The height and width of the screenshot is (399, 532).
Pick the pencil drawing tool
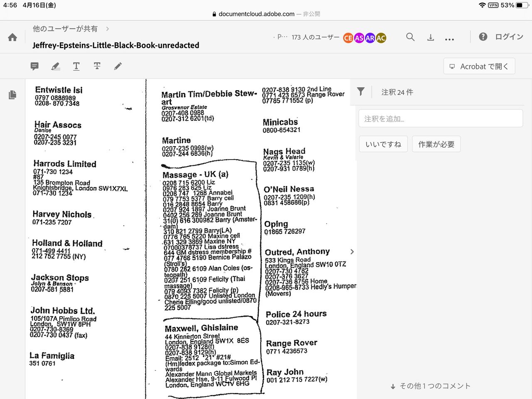pyautogui.click(x=118, y=66)
